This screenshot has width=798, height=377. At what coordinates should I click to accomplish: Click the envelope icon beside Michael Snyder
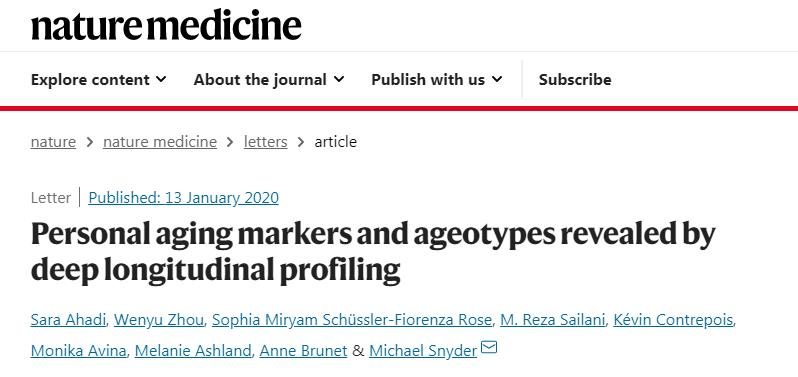489,347
